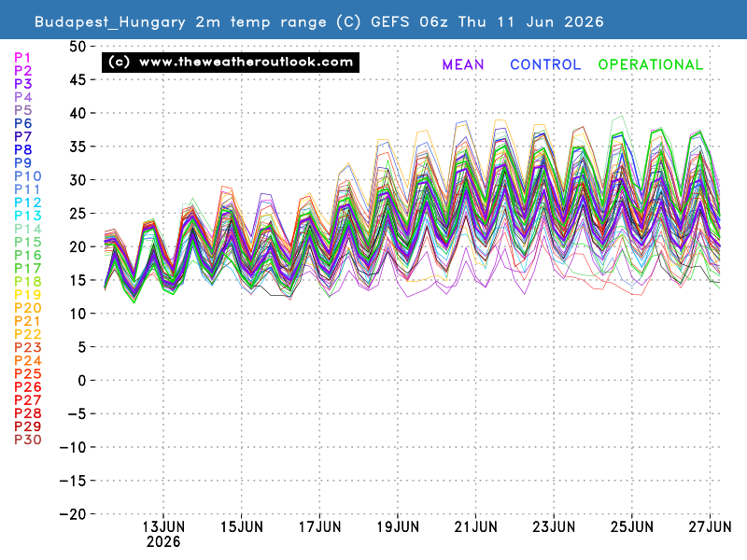Viewport: 747px width, 560px height.
Task: Click the CONTROL legend label
Action: pyautogui.click(x=545, y=64)
